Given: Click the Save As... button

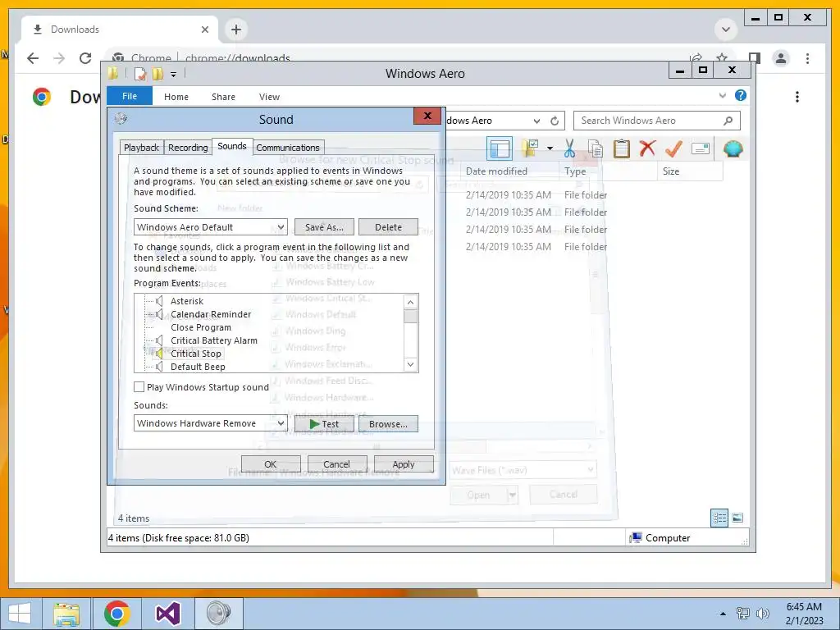Looking at the screenshot, I should click(324, 227).
